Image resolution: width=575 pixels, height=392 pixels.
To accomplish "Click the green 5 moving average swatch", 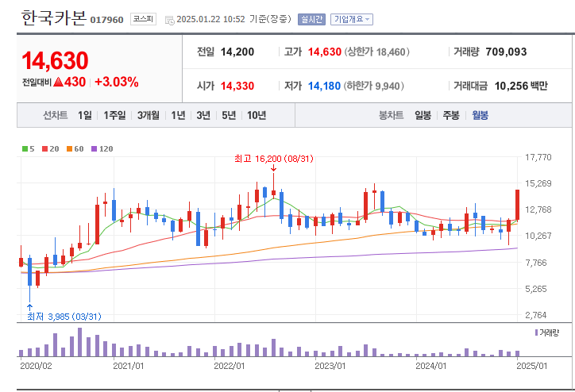I will 25,148.
